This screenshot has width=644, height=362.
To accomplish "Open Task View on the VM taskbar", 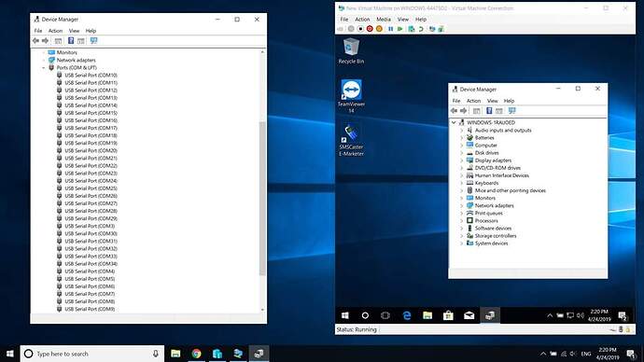I will coord(385,315).
